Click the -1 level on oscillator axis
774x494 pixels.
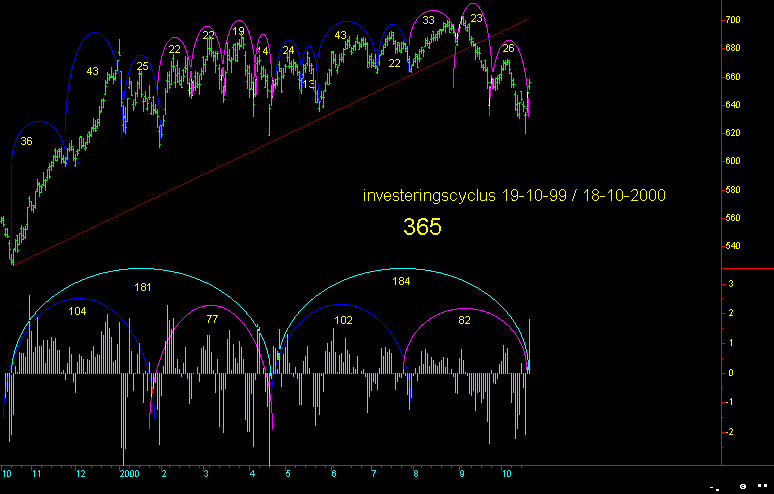[730, 402]
